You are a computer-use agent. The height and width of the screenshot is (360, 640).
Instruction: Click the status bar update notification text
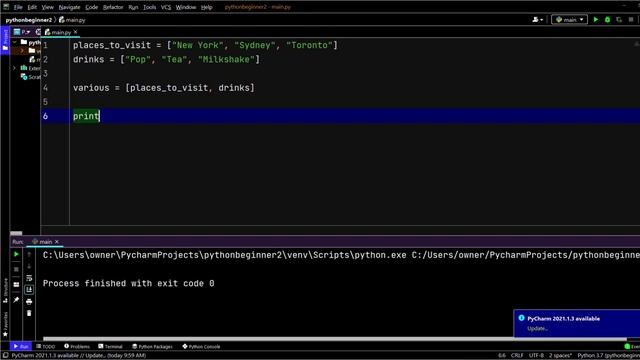point(78,356)
